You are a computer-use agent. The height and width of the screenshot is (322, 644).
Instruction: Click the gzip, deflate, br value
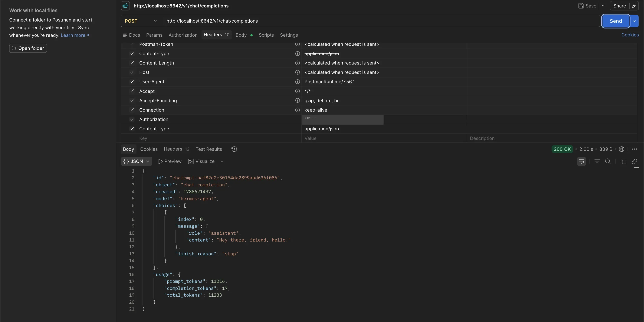click(322, 101)
